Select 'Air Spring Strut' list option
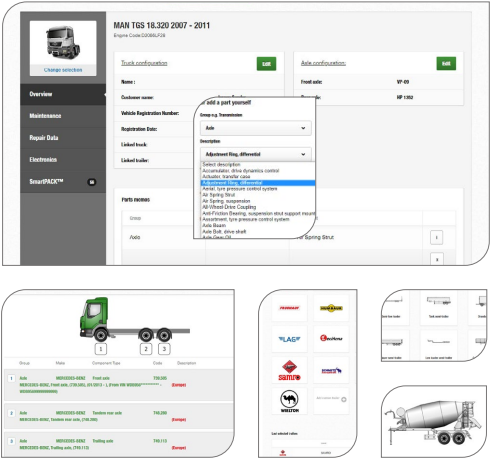Screen dimensions: 492x458 pyautogui.click(x=219, y=195)
